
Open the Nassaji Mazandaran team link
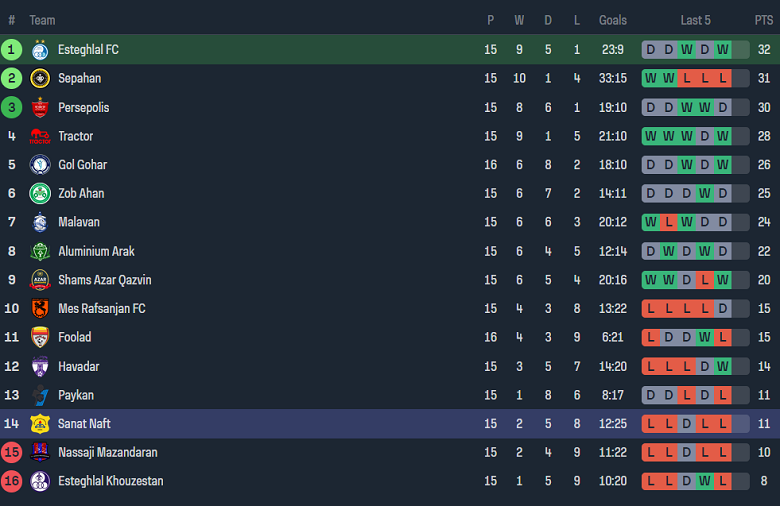pyautogui.click(x=107, y=452)
